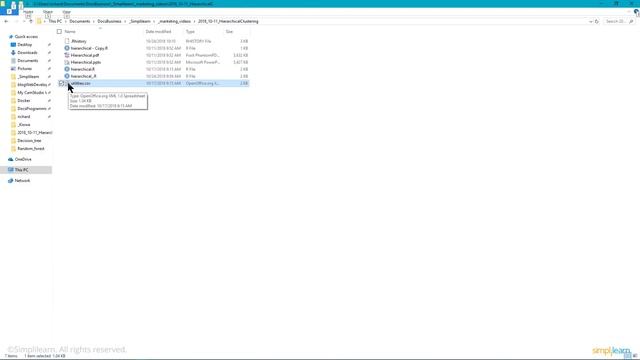
Task: Click the 'Microsoft PowerP...' type cell
Action: pyautogui.click(x=202, y=62)
